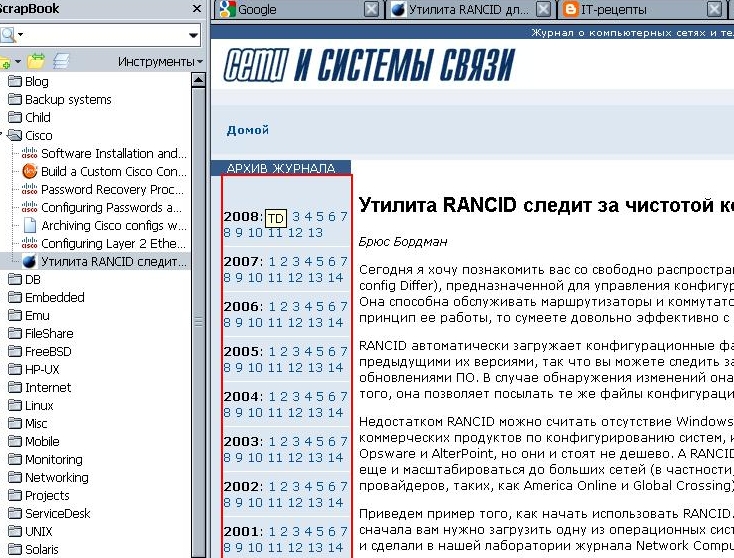Click the Linux folder icon
Viewport: 734px width, 558px height.
(x=15, y=405)
